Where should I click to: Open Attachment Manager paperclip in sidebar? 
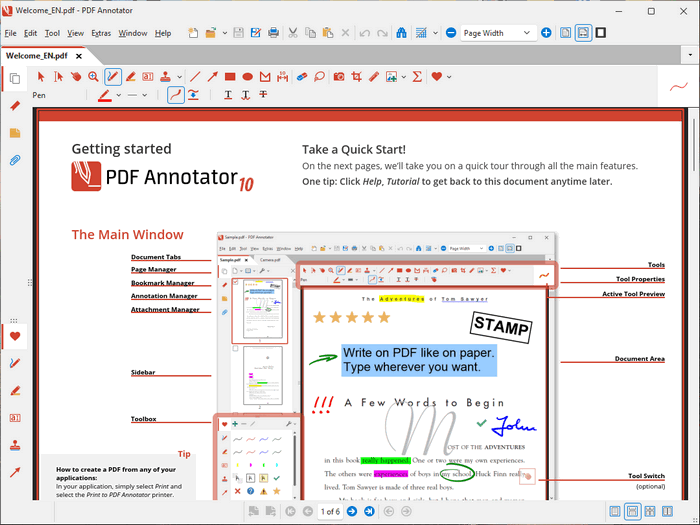click(x=15, y=160)
